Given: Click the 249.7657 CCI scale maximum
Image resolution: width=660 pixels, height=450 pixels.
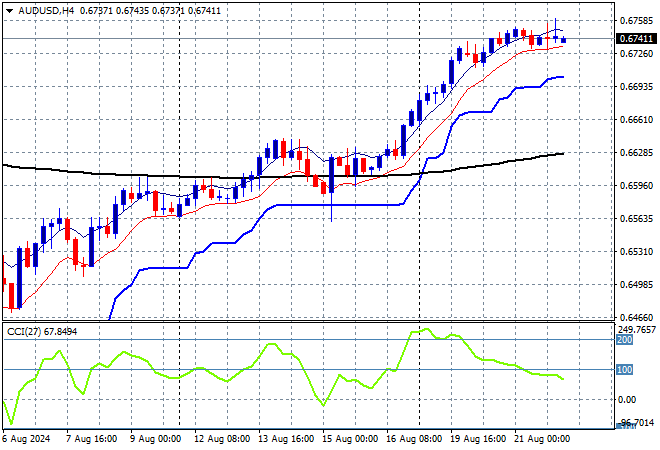Looking at the screenshot, I should (637, 330).
